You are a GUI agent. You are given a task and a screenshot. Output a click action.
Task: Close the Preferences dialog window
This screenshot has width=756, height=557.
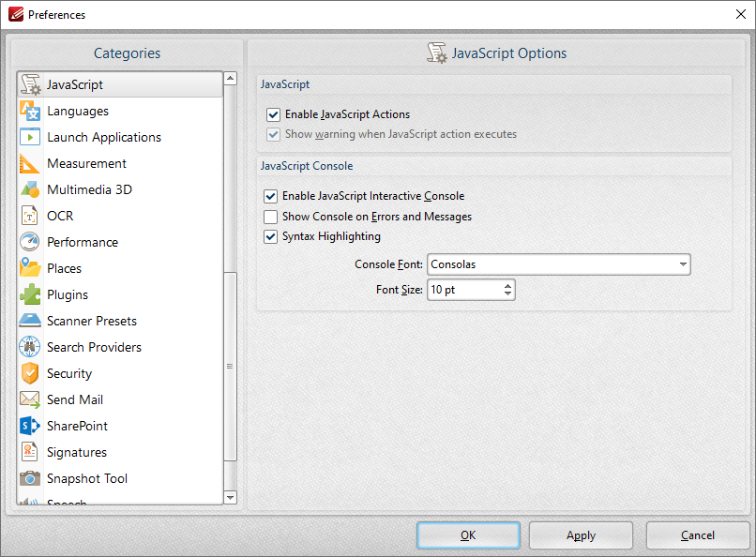(x=741, y=14)
